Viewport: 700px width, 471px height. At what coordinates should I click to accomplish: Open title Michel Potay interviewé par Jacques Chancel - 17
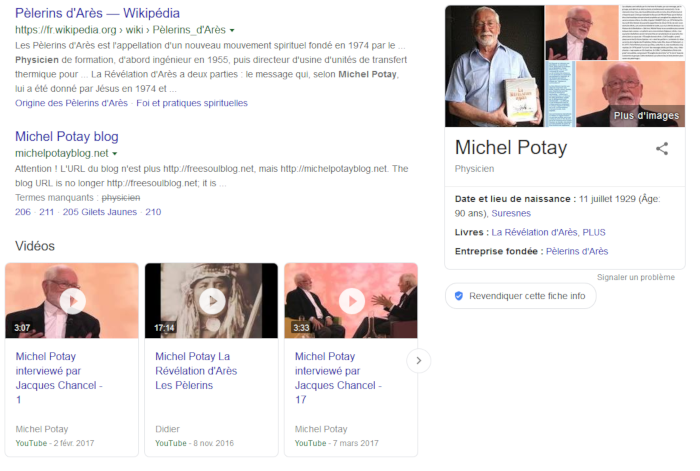(x=338, y=378)
